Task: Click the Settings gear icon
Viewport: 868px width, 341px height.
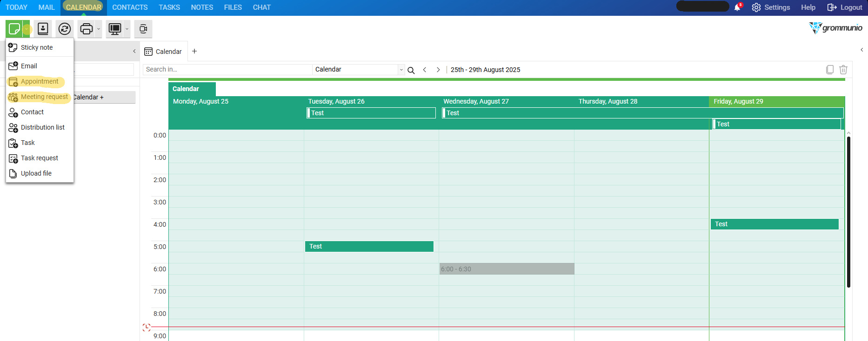Action: point(756,7)
